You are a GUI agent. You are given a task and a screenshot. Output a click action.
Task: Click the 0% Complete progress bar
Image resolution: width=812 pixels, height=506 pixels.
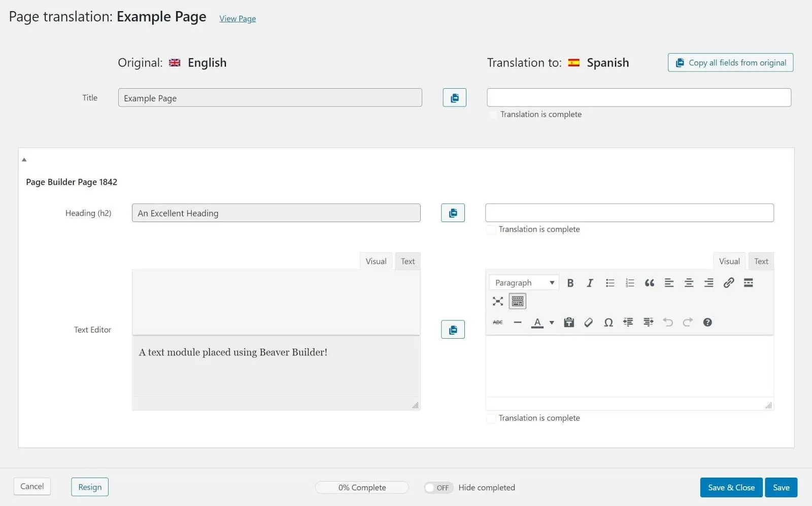tap(362, 488)
